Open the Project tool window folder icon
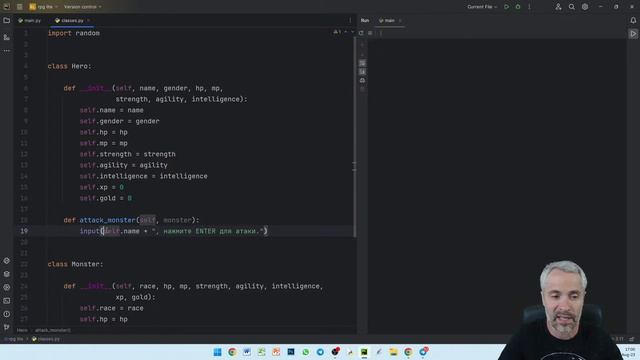 [7, 20]
